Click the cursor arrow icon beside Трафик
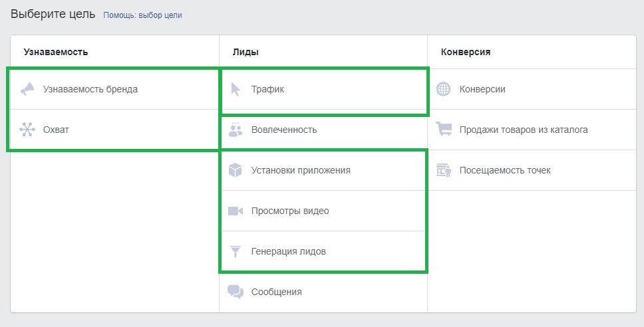 coord(236,89)
